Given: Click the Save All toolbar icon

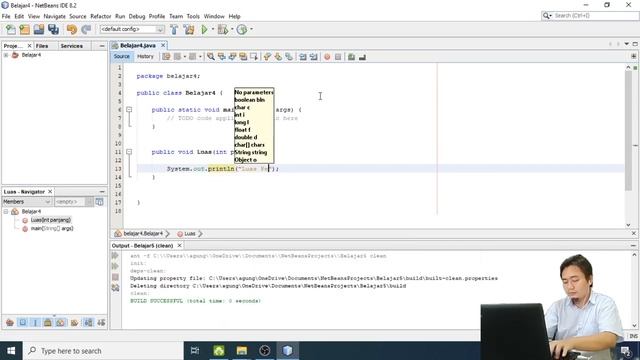Looking at the screenshot, I should coord(53,29).
